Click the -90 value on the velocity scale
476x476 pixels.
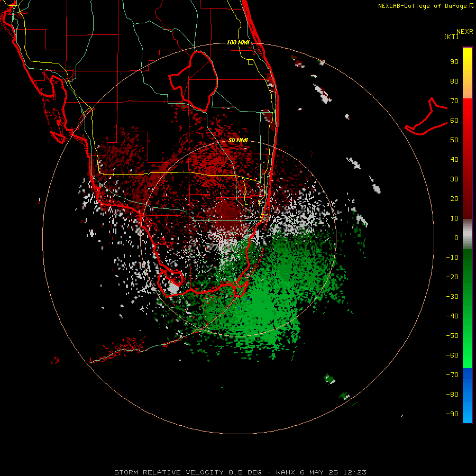pos(452,414)
